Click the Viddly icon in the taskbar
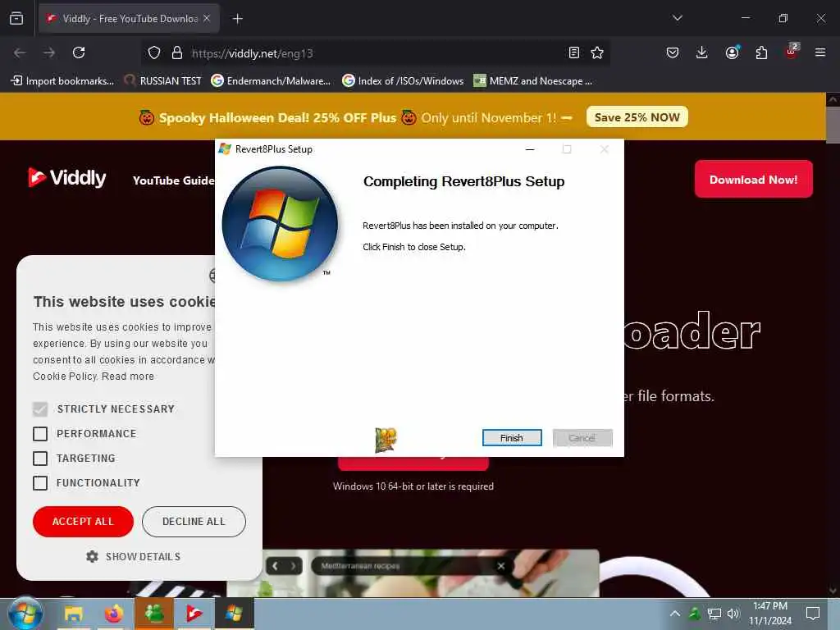The height and width of the screenshot is (630, 840). 194,614
